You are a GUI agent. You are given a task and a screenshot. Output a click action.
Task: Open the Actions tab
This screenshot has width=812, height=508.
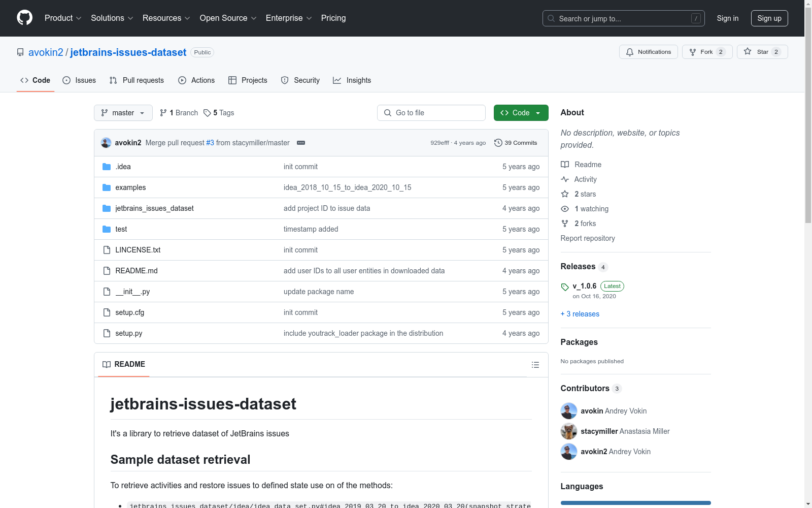[x=196, y=80]
